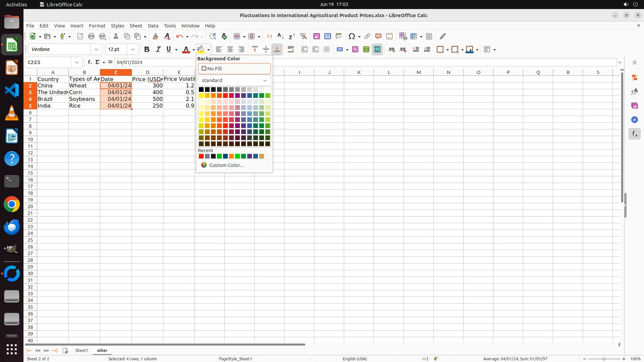Click the Export as PDF icon
This screenshot has width=644, height=362.
click(x=80, y=36)
